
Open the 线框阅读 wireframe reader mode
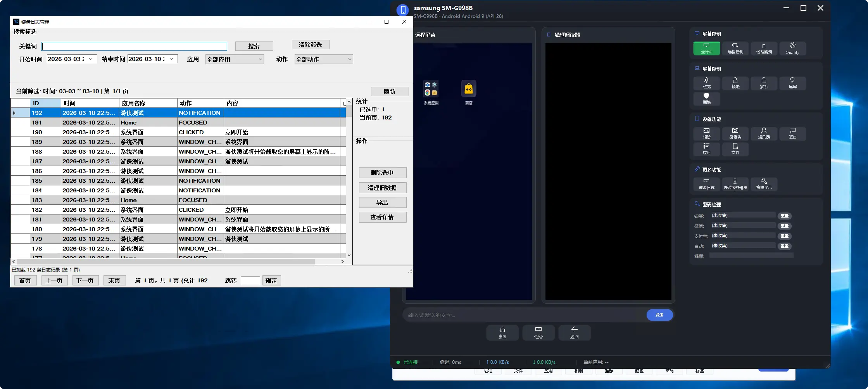764,48
